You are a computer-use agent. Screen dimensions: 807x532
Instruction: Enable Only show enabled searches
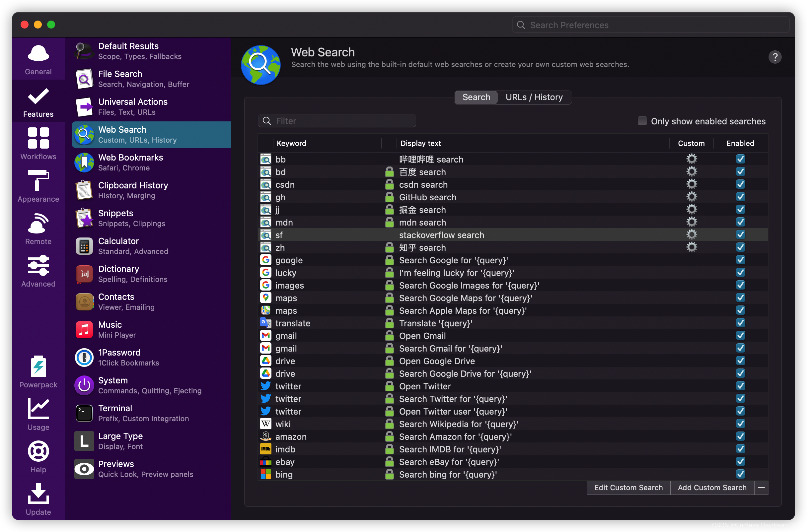click(x=642, y=121)
